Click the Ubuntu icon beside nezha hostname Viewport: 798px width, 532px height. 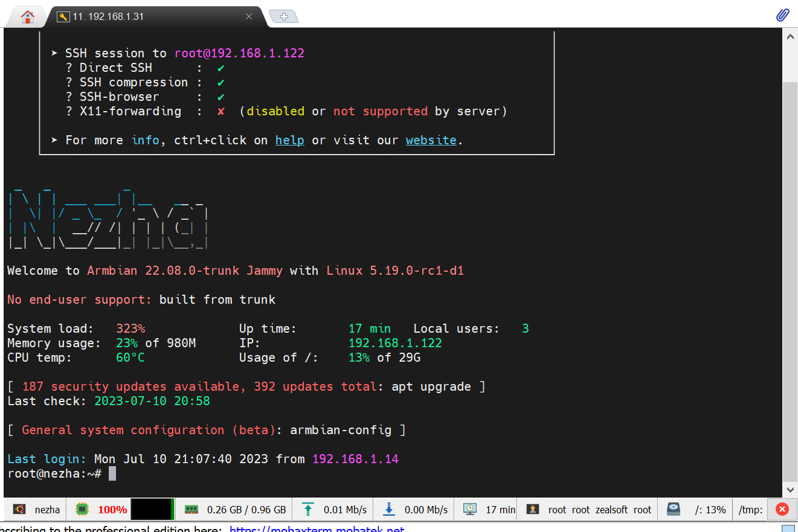[x=19, y=510]
